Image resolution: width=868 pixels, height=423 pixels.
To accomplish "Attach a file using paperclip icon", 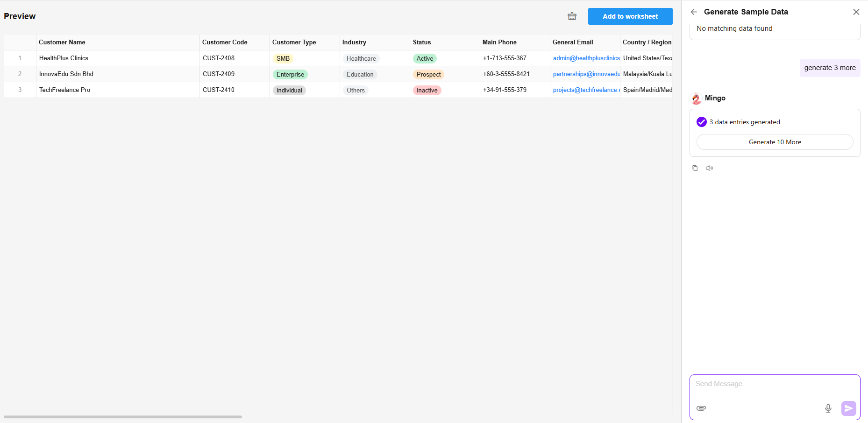I will pyautogui.click(x=701, y=408).
